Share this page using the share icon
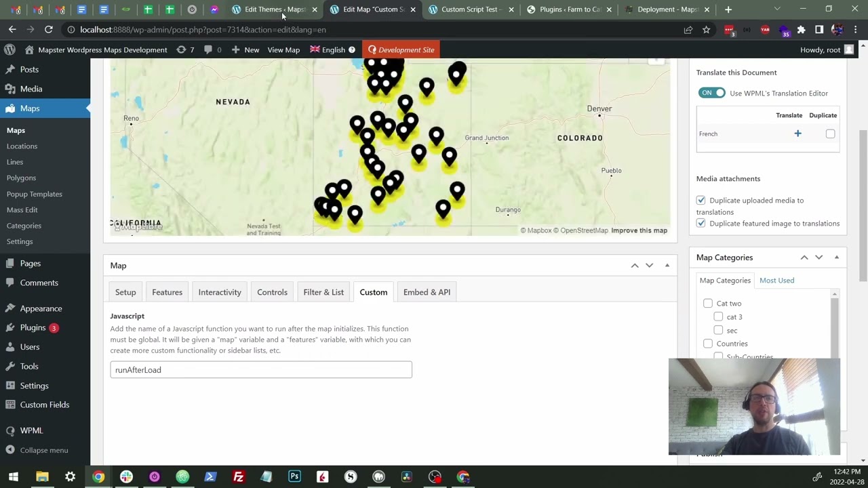868x488 pixels. (688, 30)
